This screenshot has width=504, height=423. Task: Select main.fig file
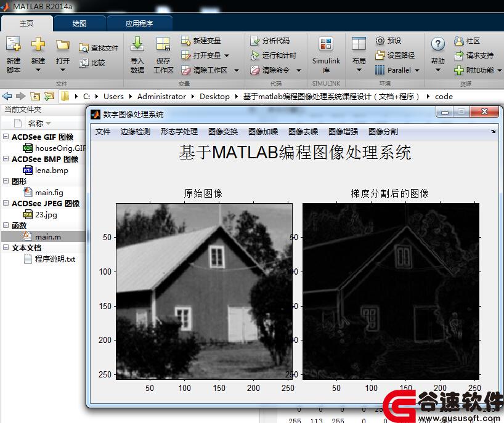click(43, 192)
